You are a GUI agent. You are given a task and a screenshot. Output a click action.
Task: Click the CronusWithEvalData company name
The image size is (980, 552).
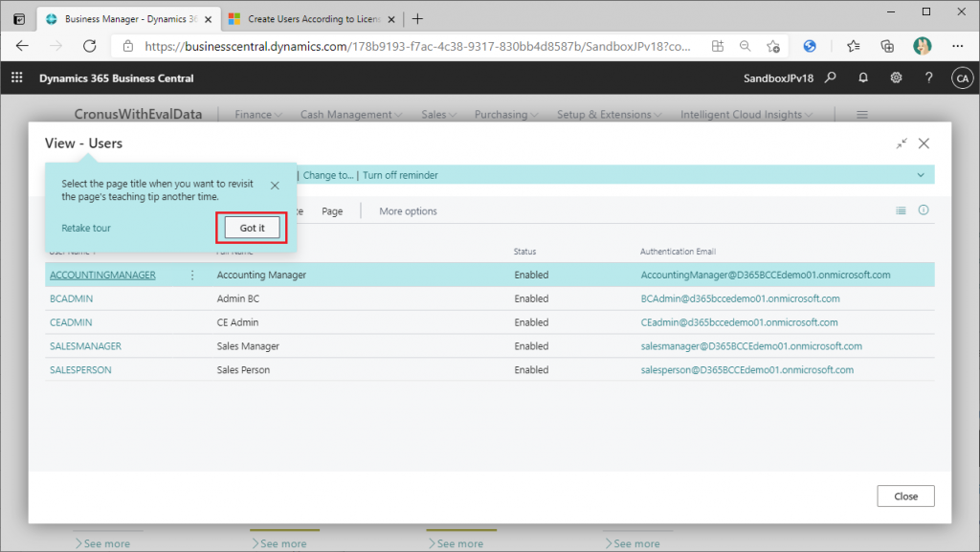138,114
